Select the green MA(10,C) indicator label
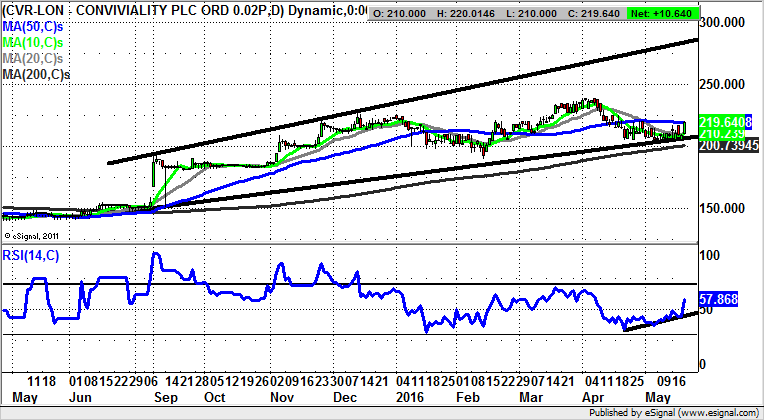This screenshot has height=420, width=764. tap(36, 42)
